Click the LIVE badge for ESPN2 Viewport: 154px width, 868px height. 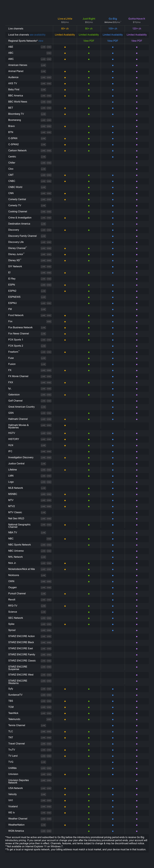[43, 291]
